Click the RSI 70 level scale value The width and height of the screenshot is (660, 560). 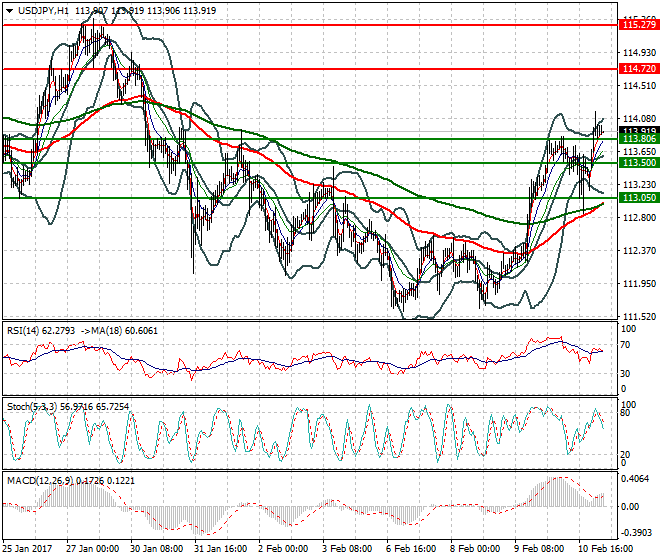click(626, 345)
